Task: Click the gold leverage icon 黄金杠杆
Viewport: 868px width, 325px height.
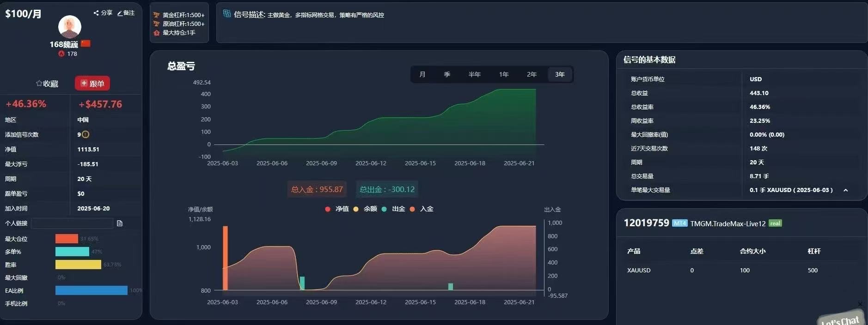Action: pyautogui.click(x=157, y=15)
